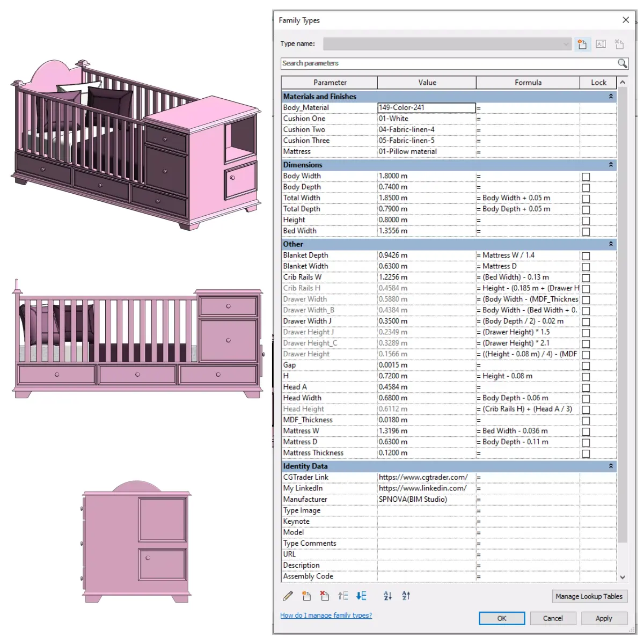The image size is (644, 644).
Task: Sort parameters in descending order
Action: tap(406, 596)
